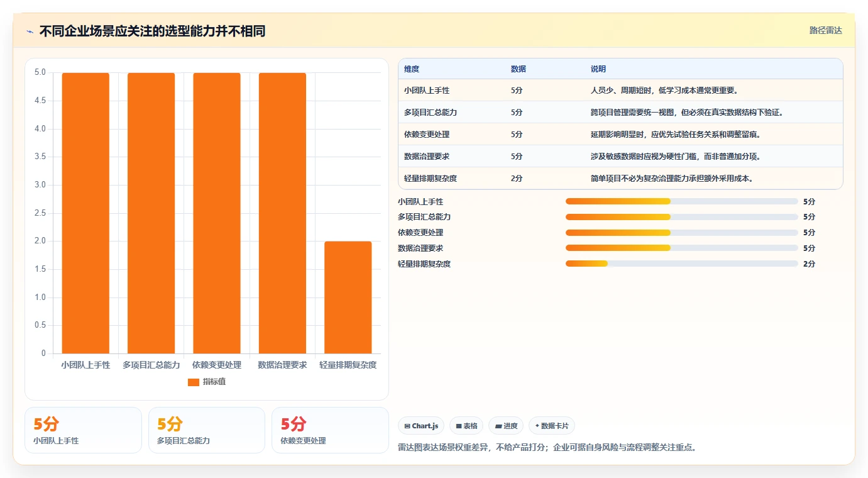Click description 人员少、周期短时 in table
This screenshot has height=478, width=868.
664,91
